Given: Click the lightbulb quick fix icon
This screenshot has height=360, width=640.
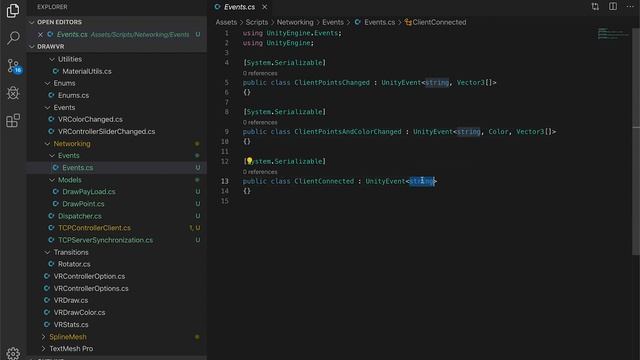Looking at the screenshot, I should (249, 161).
